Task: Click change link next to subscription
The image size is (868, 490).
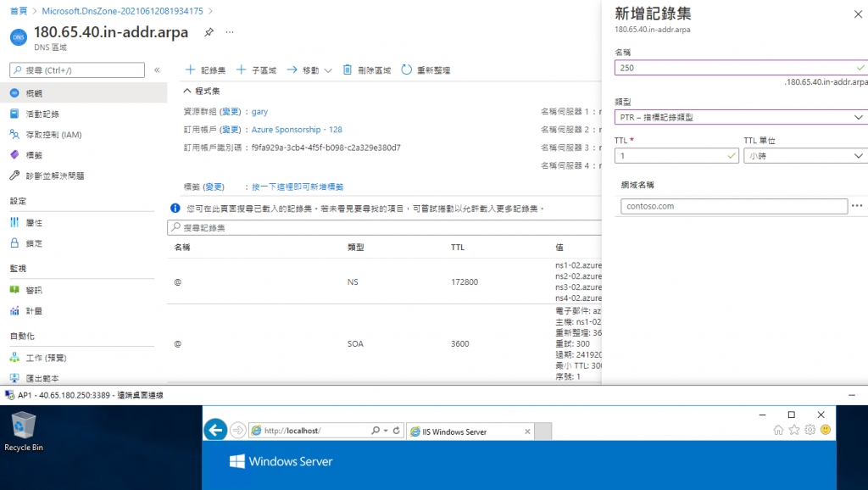Action: (231, 130)
